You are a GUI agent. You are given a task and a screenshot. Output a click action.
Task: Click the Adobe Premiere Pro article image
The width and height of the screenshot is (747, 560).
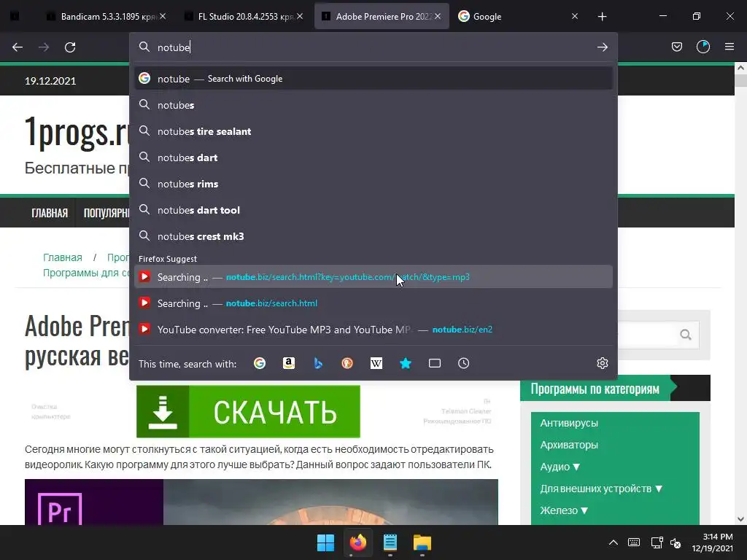(x=262, y=502)
